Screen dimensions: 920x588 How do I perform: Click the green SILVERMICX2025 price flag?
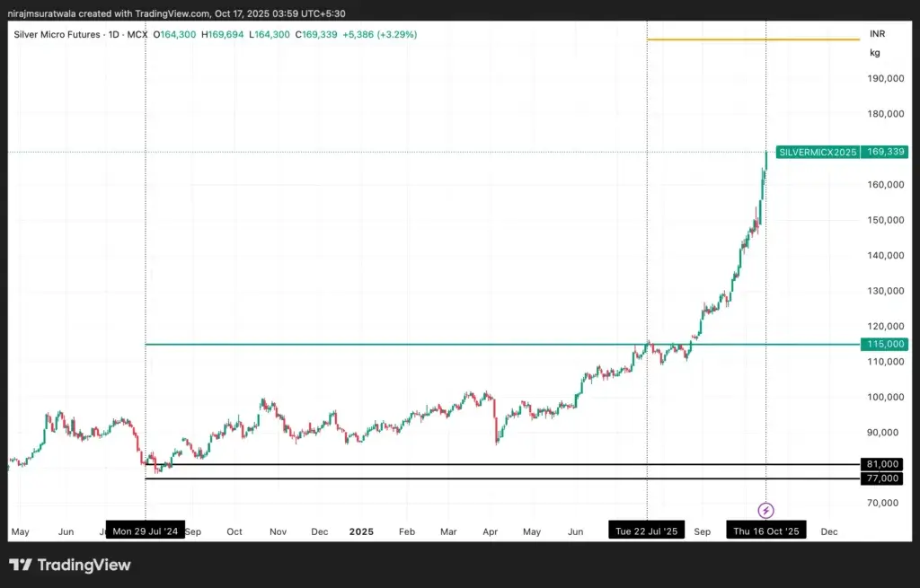click(x=818, y=152)
